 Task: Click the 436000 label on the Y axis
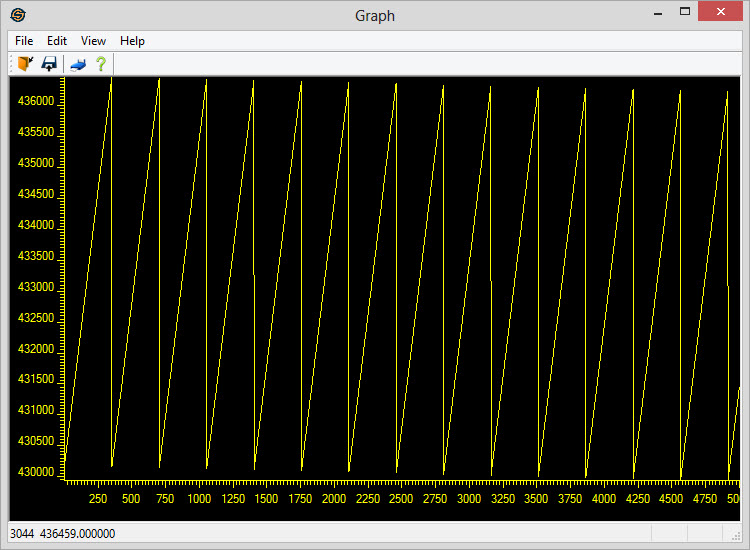(36, 102)
